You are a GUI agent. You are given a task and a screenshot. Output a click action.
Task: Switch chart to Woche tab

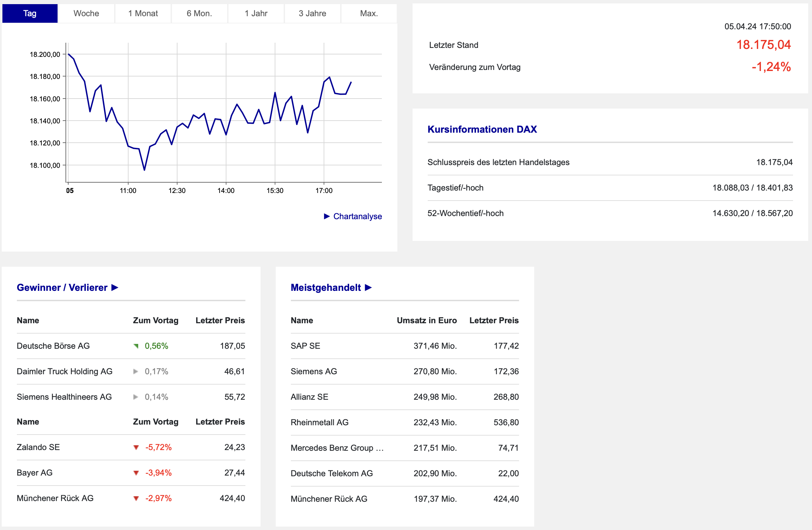pos(86,13)
